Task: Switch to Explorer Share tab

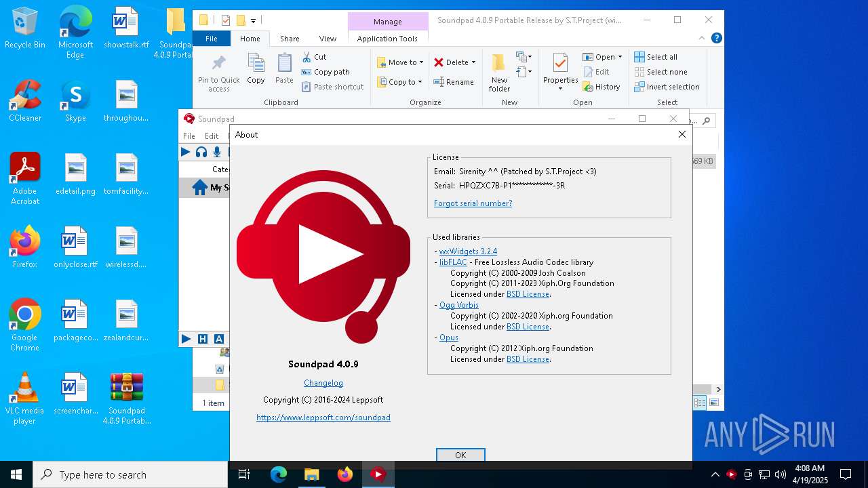Action: point(290,39)
